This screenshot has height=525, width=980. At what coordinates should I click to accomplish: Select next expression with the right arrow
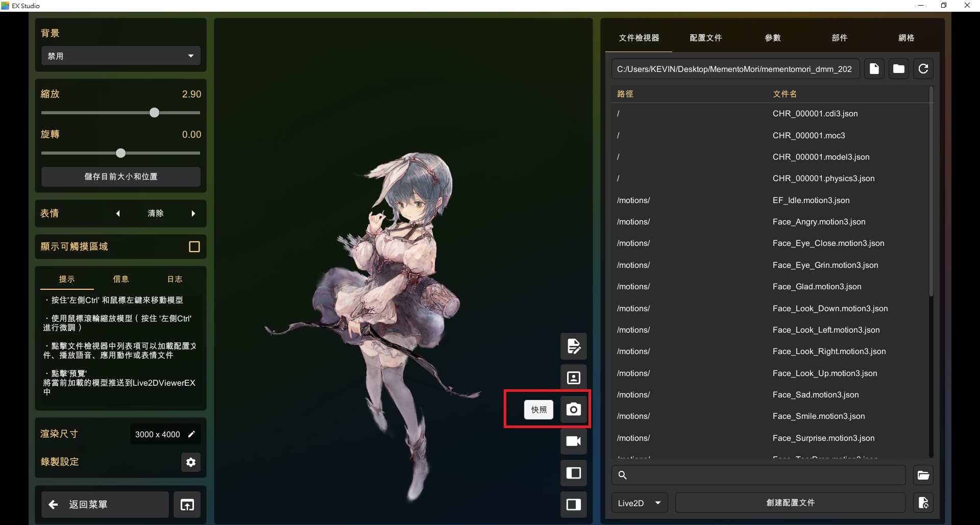pyautogui.click(x=193, y=214)
